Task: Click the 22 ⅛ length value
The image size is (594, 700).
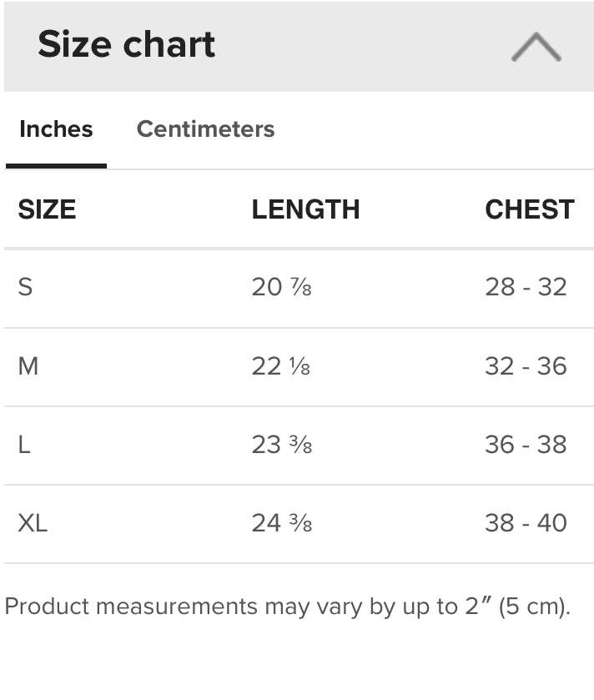Action: (x=281, y=366)
